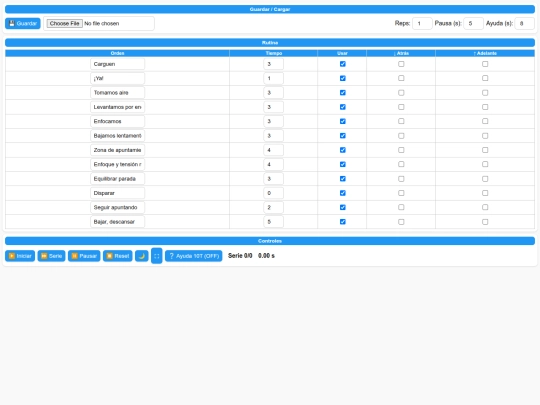The image size is (540, 405).
Task: Click the No file chosen text
Action: (x=102, y=23)
